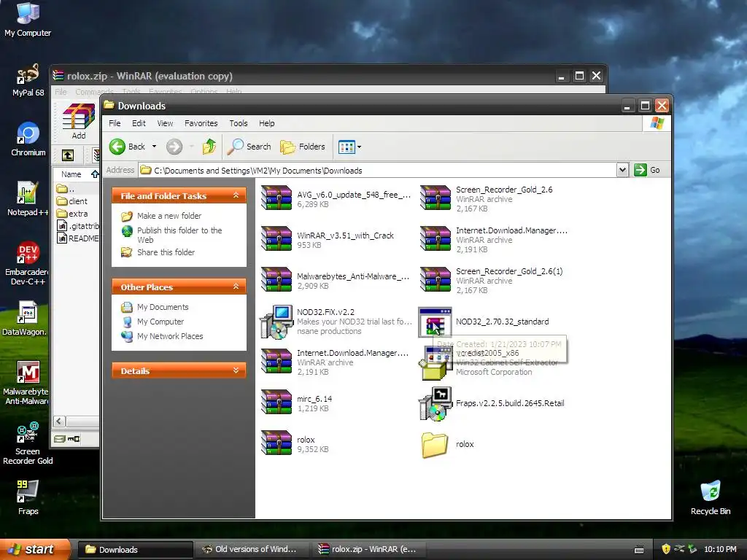Select the NOD32.FiX.v2.2 installer
Image resolution: width=747 pixels, height=560 pixels.
[x=336, y=322]
